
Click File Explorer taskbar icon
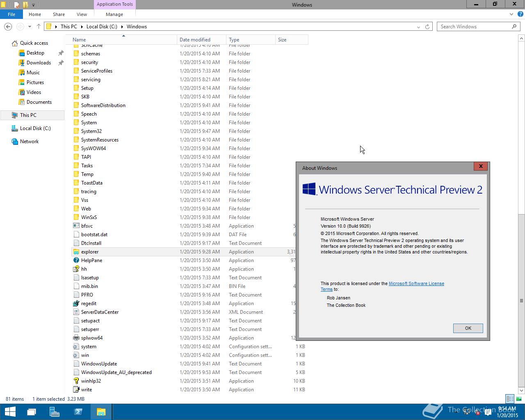(101, 412)
